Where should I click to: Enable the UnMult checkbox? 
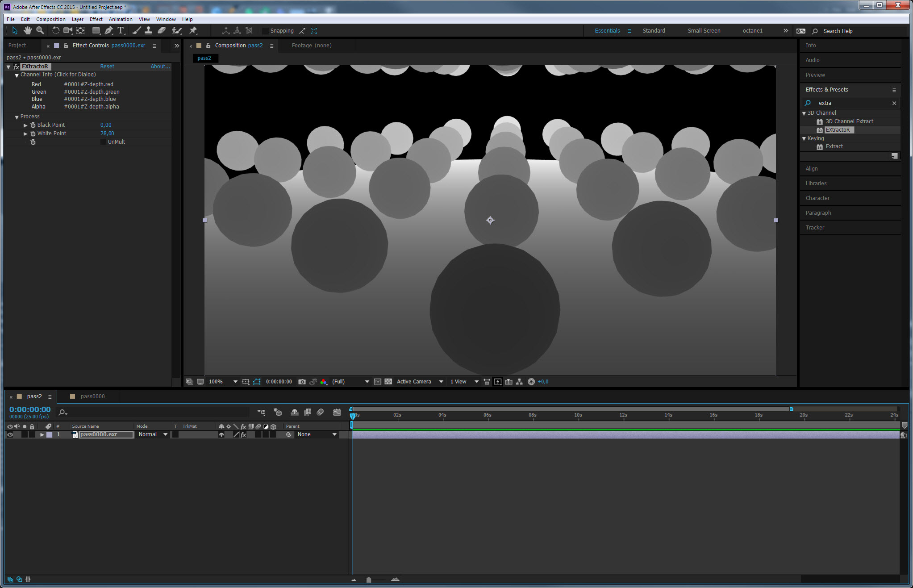[104, 142]
